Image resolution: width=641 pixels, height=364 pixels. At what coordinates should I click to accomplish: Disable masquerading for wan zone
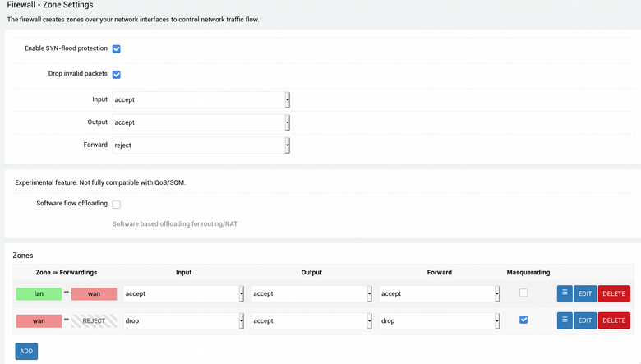[x=523, y=320]
